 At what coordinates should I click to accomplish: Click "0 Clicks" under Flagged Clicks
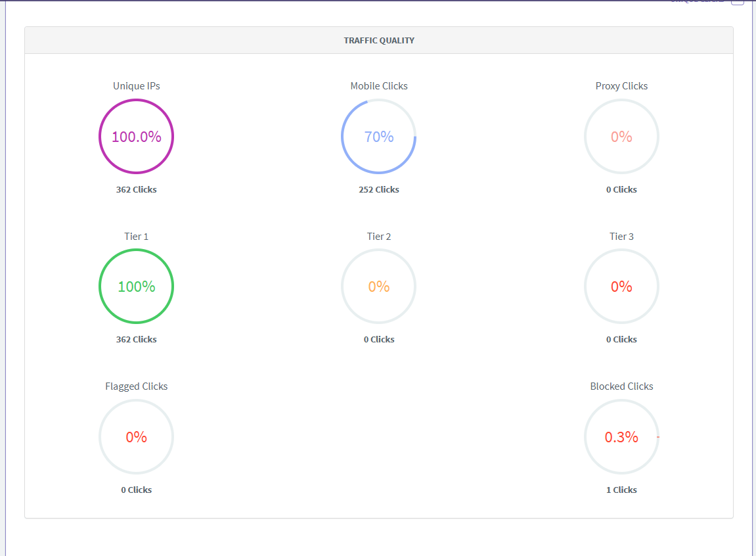tap(137, 490)
